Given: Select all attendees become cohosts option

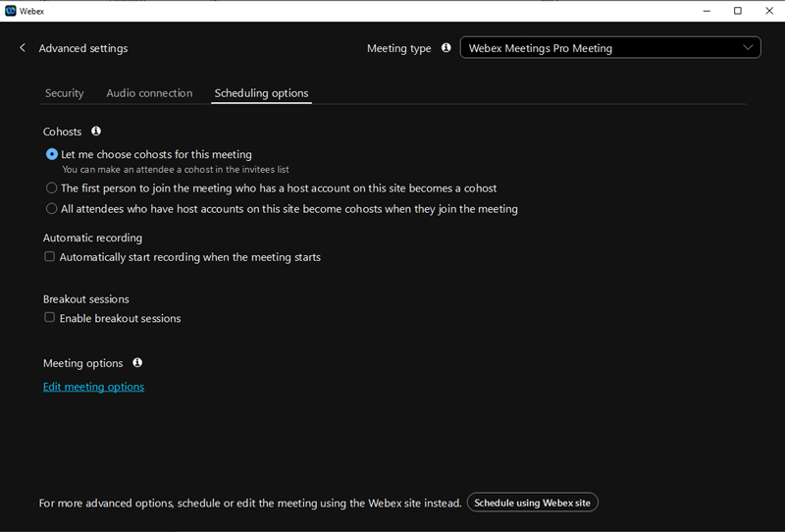Looking at the screenshot, I should 52,209.
